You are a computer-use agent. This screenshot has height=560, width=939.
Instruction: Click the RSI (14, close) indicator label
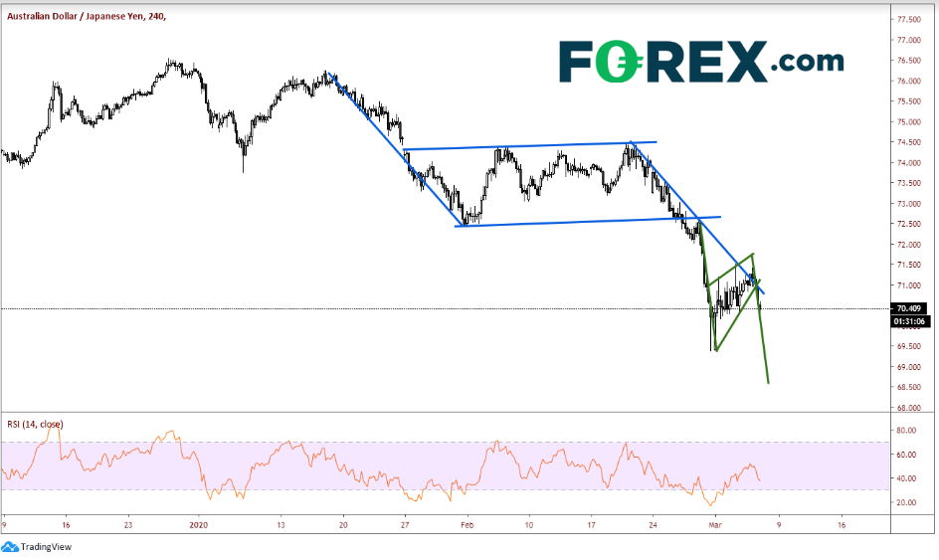click(35, 424)
